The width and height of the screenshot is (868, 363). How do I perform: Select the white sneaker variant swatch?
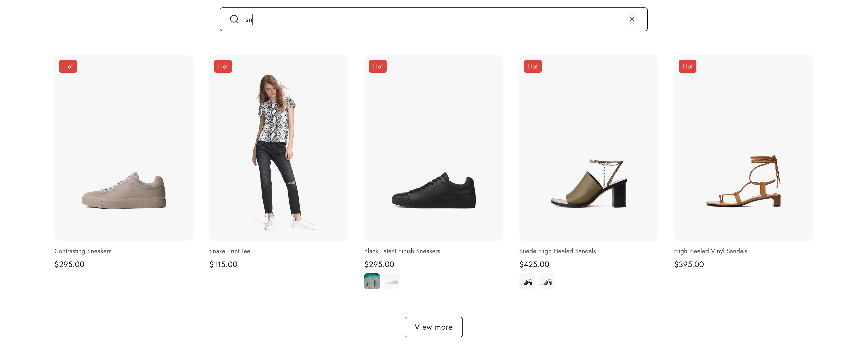coord(392,281)
